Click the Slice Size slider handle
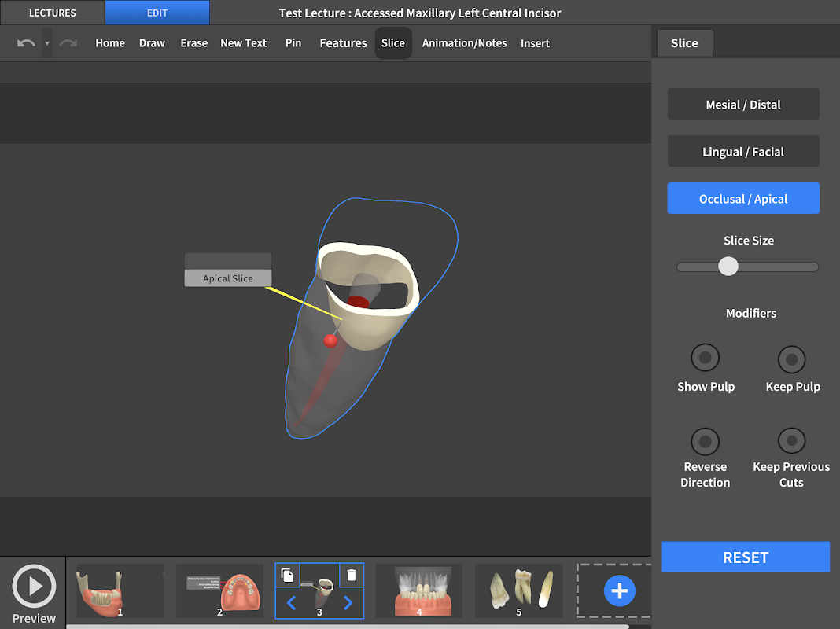Image resolution: width=840 pixels, height=629 pixels. [x=728, y=267]
